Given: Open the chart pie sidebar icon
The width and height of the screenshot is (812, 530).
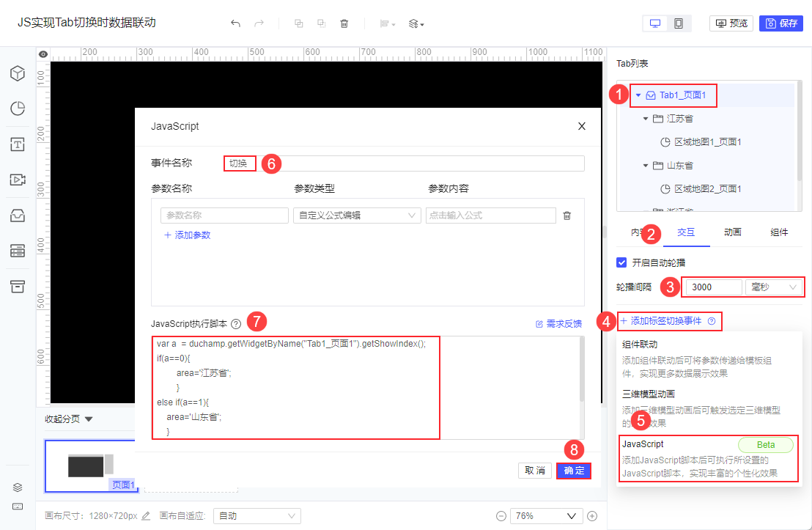Looking at the screenshot, I should coord(18,108).
